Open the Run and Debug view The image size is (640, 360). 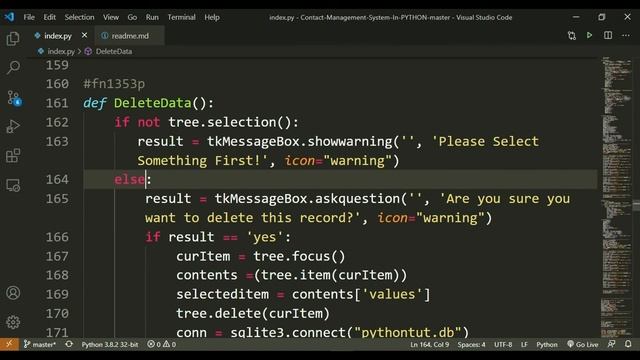click(x=13, y=127)
